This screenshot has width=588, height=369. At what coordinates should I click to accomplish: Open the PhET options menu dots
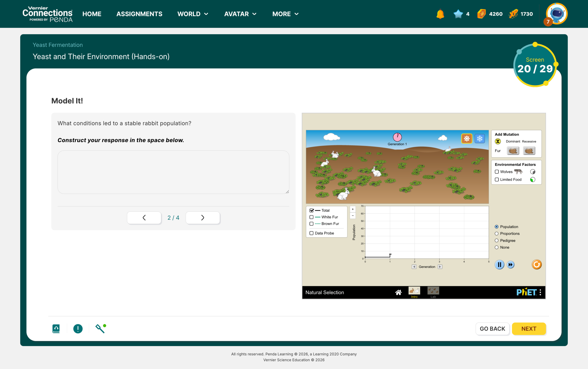click(540, 292)
